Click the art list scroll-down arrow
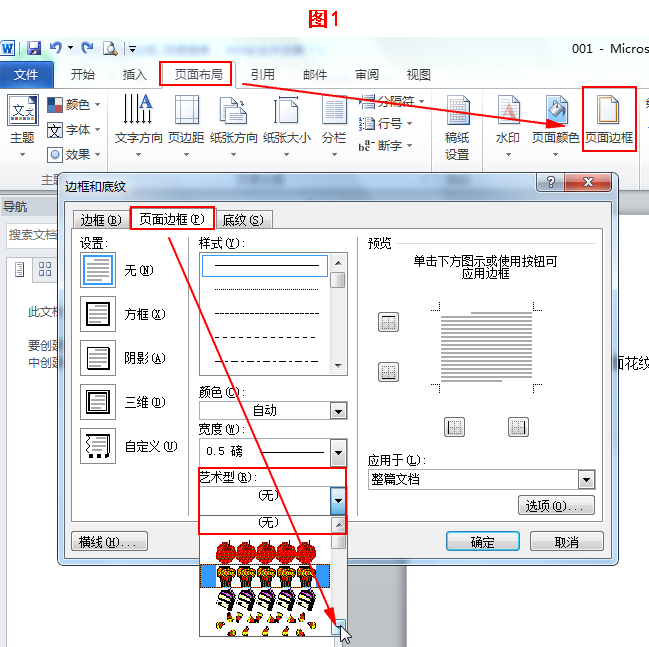The height and width of the screenshot is (647, 649). point(339,627)
